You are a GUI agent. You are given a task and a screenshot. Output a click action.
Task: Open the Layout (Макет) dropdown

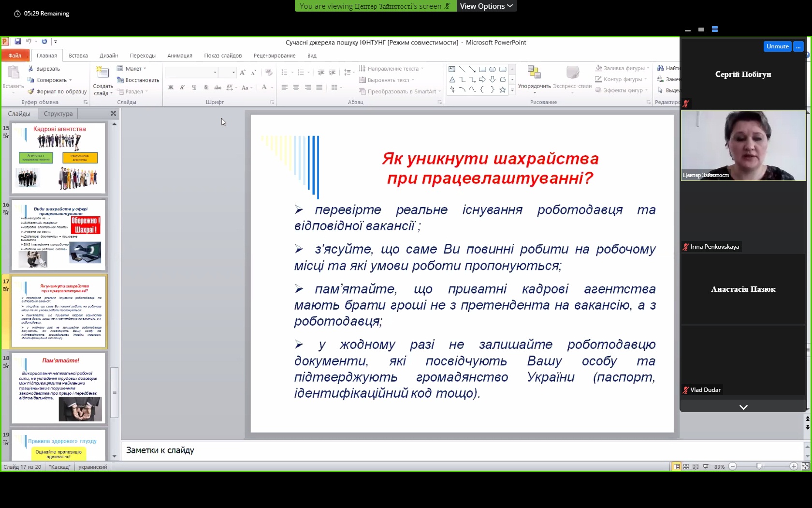coord(132,69)
